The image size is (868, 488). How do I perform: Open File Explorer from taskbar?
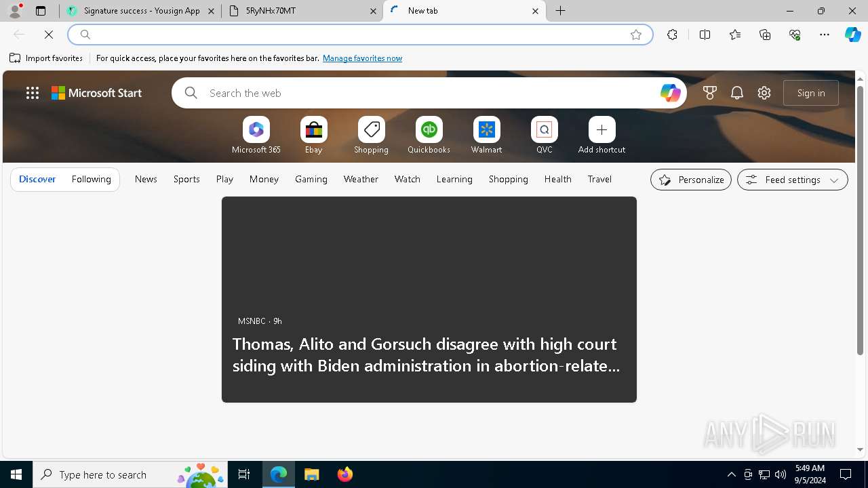(x=311, y=474)
